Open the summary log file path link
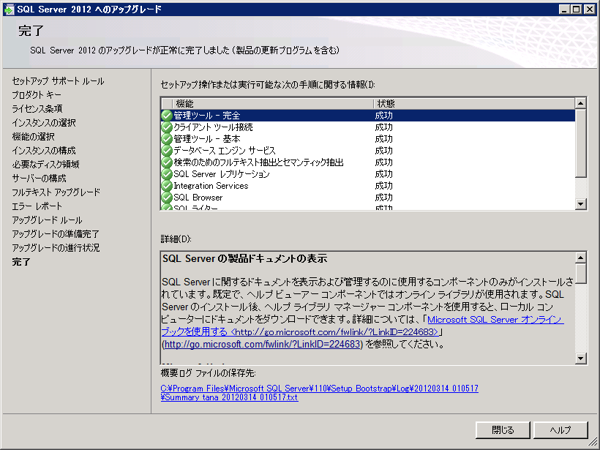Viewport: 600px width, 450px height. click(x=320, y=393)
